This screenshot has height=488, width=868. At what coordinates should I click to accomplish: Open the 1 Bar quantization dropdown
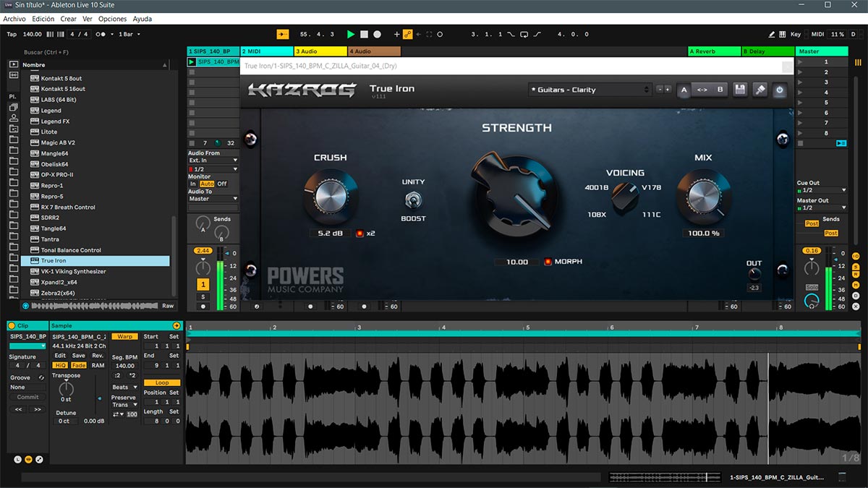coord(129,34)
